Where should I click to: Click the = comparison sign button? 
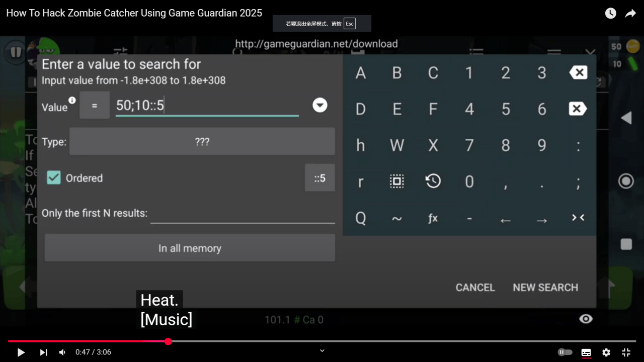(x=95, y=106)
